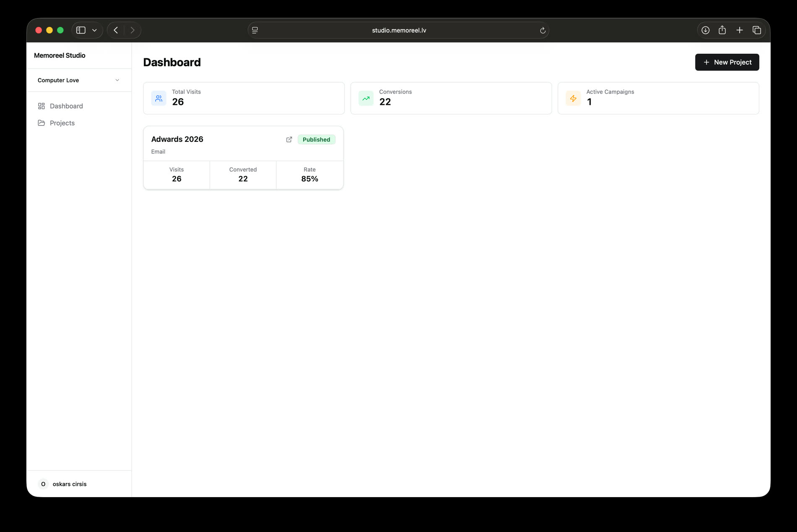Go back with the browser back arrow

pyautogui.click(x=116, y=30)
